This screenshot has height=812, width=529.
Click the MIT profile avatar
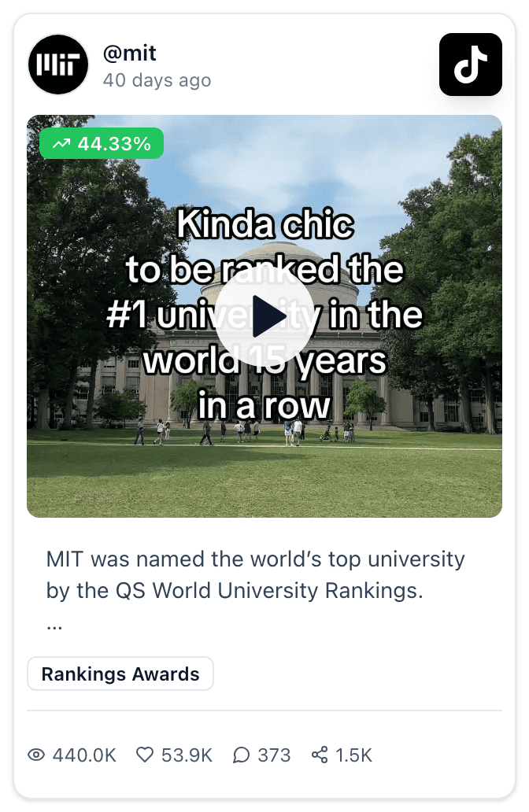pyautogui.click(x=58, y=65)
